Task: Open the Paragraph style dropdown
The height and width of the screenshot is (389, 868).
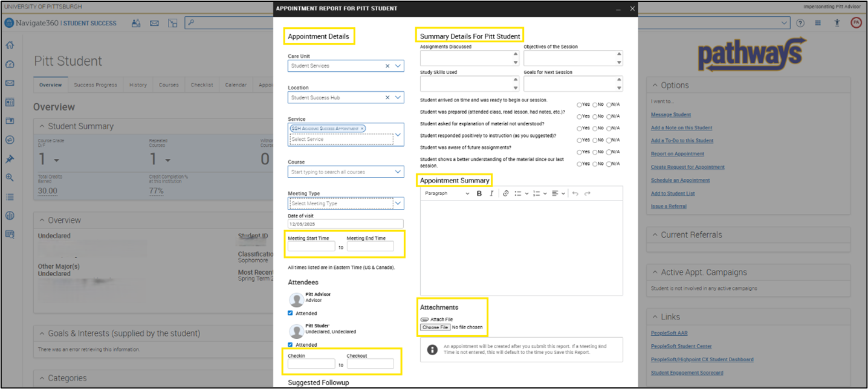Action: [x=447, y=193]
